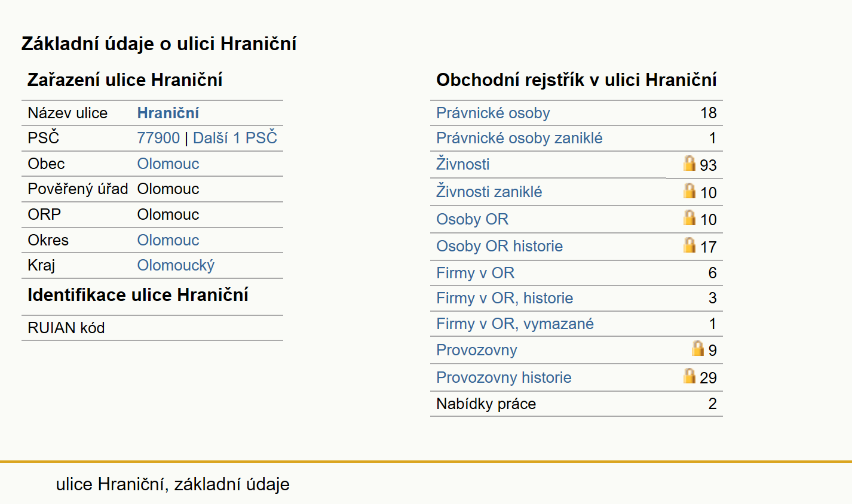Open Firmy v OR listing

[x=475, y=273]
